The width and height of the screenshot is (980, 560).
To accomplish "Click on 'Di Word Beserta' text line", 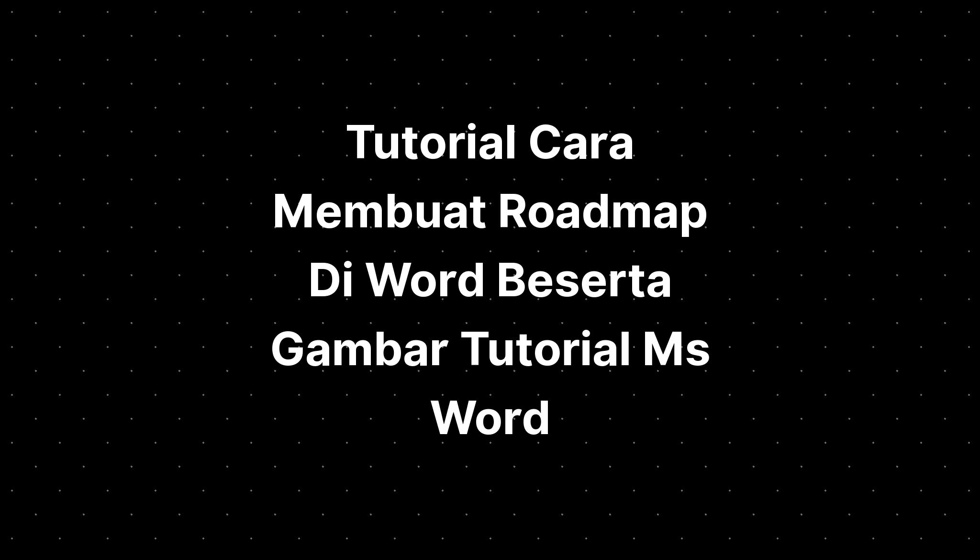I will point(490,280).
